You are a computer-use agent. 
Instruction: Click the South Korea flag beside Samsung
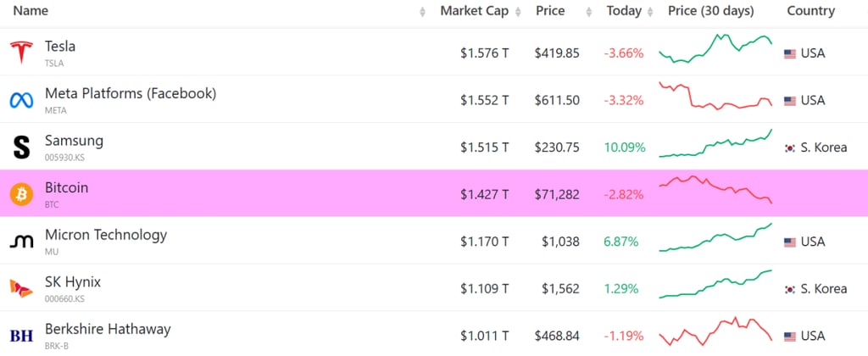pyautogui.click(x=790, y=147)
